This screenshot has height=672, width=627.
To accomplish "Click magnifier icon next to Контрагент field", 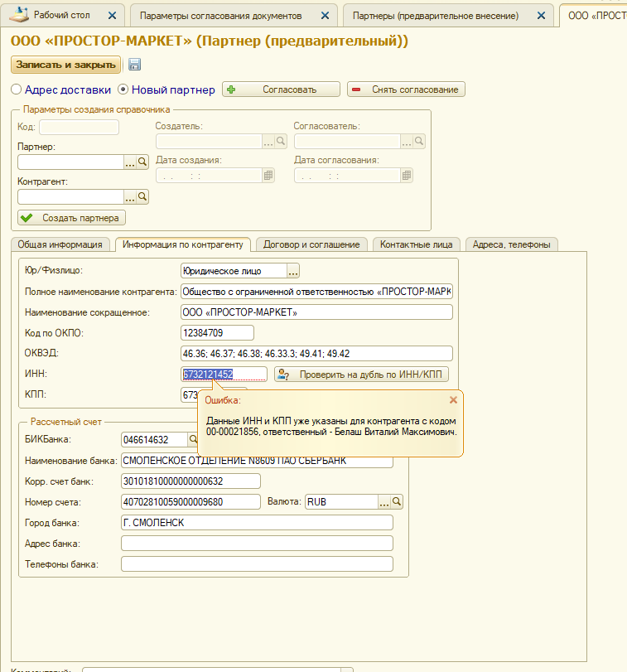I will [x=142, y=196].
